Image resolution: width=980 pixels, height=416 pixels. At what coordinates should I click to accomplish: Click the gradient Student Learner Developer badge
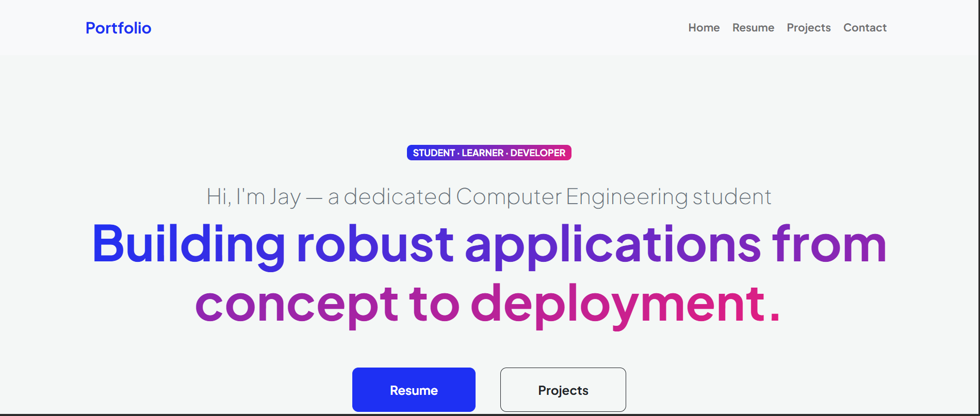(x=488, y=153)
